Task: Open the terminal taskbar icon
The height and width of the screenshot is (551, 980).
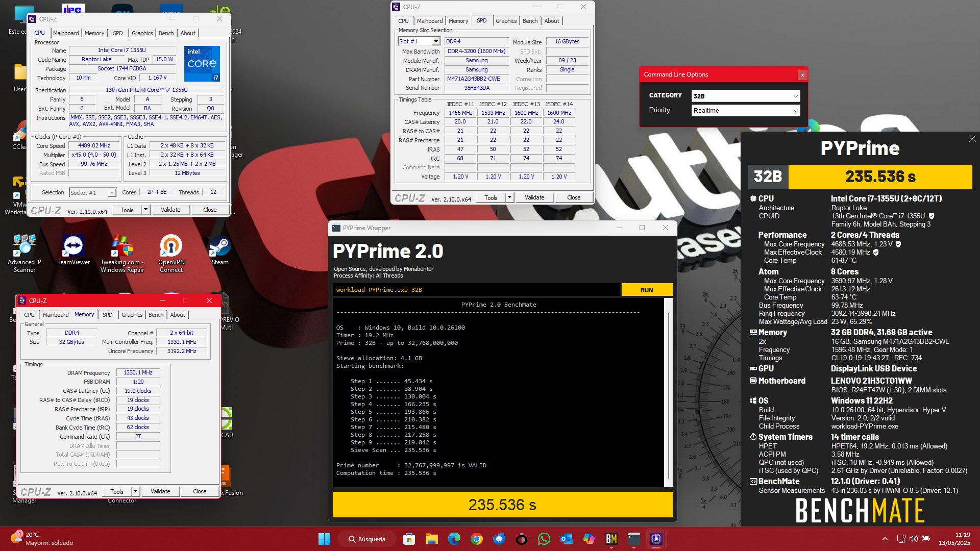Action: pyautogui.click(x=633, y=539)
